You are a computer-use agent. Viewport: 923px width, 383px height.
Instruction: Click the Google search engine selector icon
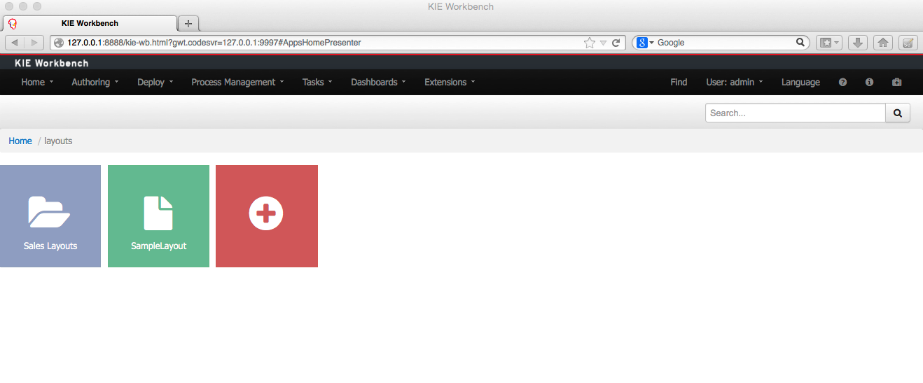click(645, 42)
